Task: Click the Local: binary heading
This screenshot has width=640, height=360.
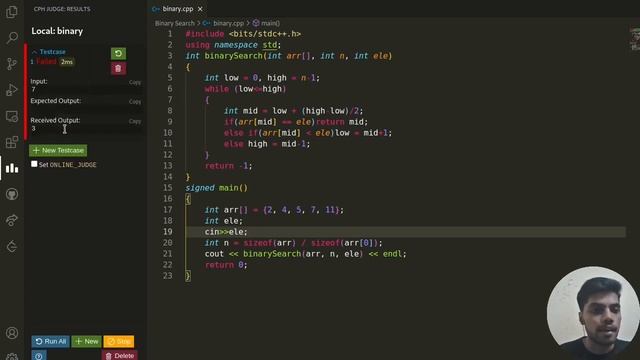Action: click(57, 31)
